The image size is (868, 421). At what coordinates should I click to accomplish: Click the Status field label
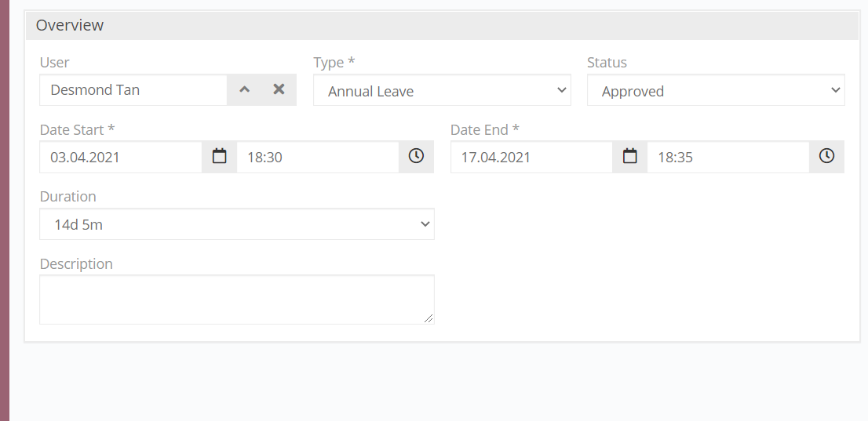pos(607,63)
